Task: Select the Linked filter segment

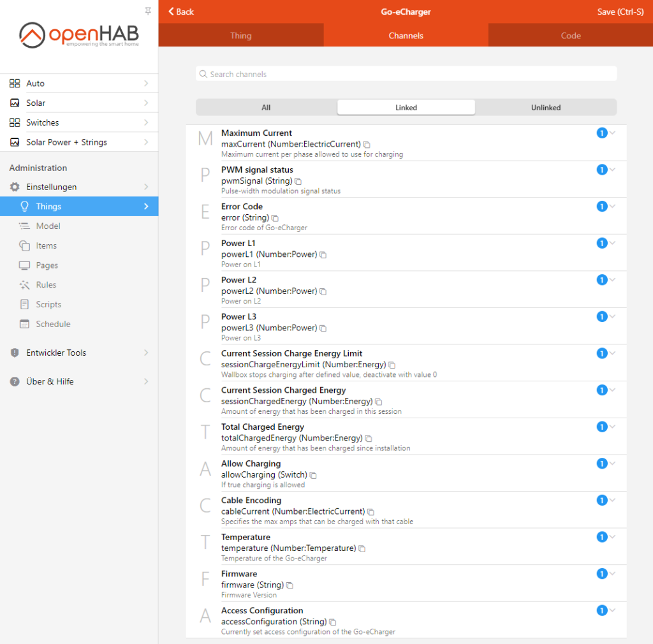Action: (x=406, y=107)
